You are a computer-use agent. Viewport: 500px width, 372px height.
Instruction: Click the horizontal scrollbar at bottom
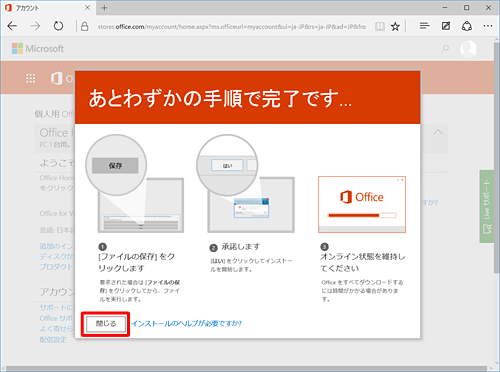[247, 369]
